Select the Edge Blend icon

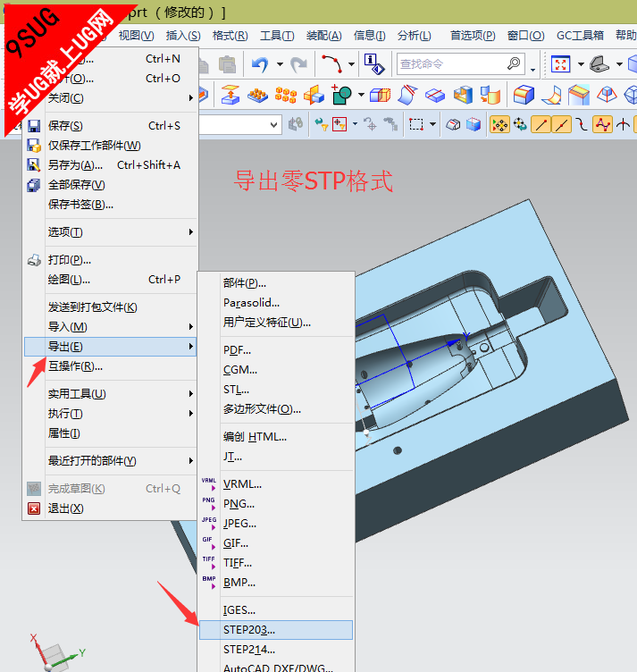pos(524,95)
